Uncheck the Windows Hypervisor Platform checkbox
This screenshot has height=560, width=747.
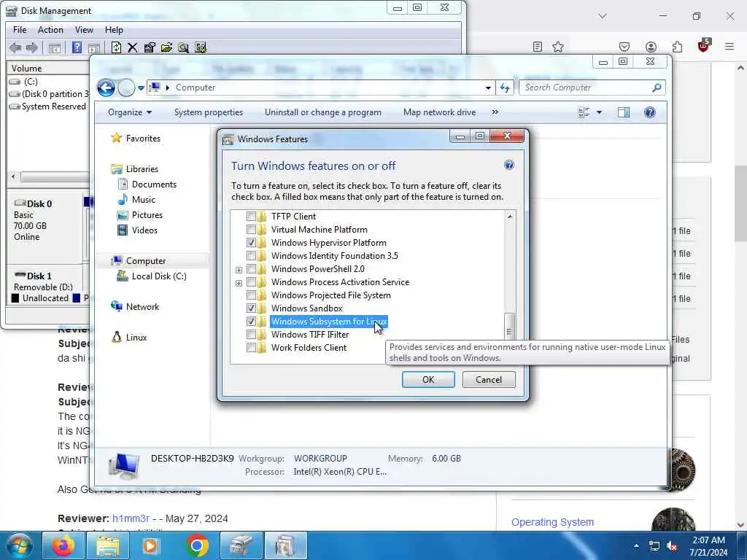pos(251,242)
